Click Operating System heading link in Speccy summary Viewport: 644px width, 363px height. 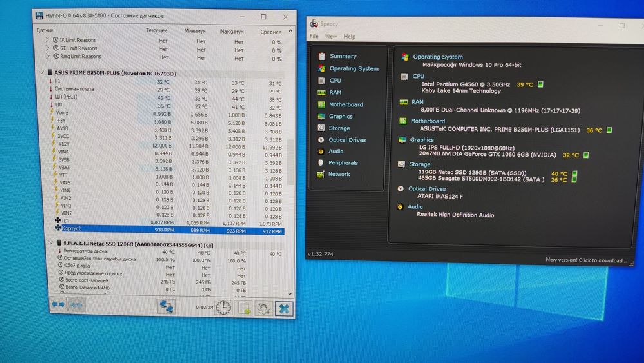(x=438, y=57)
